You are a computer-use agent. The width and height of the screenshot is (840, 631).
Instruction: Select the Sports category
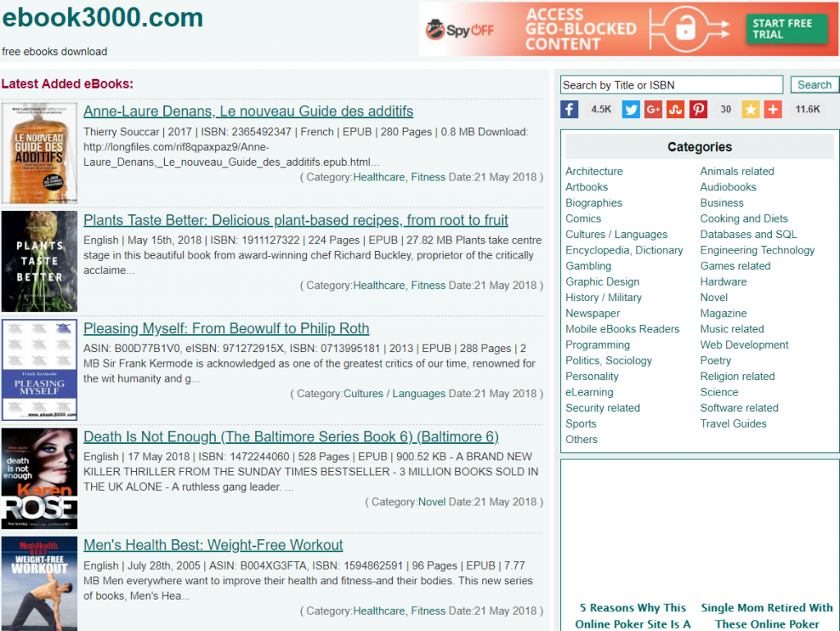point(581,423)
